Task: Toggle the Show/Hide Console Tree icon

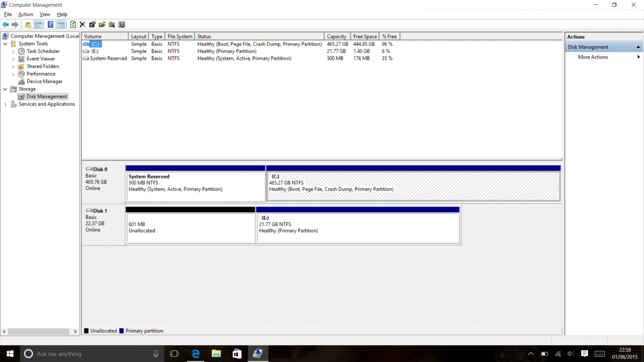Action: [x=38, y=24]
